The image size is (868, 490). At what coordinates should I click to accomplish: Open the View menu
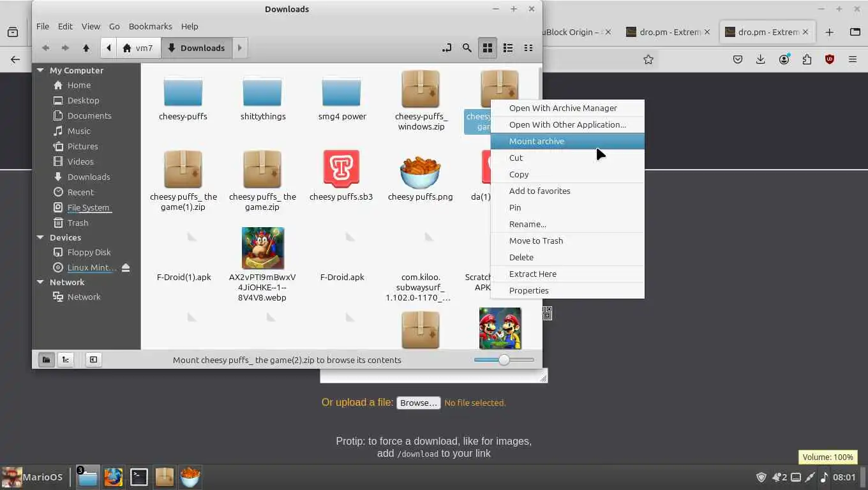click(x=91, y=26)
